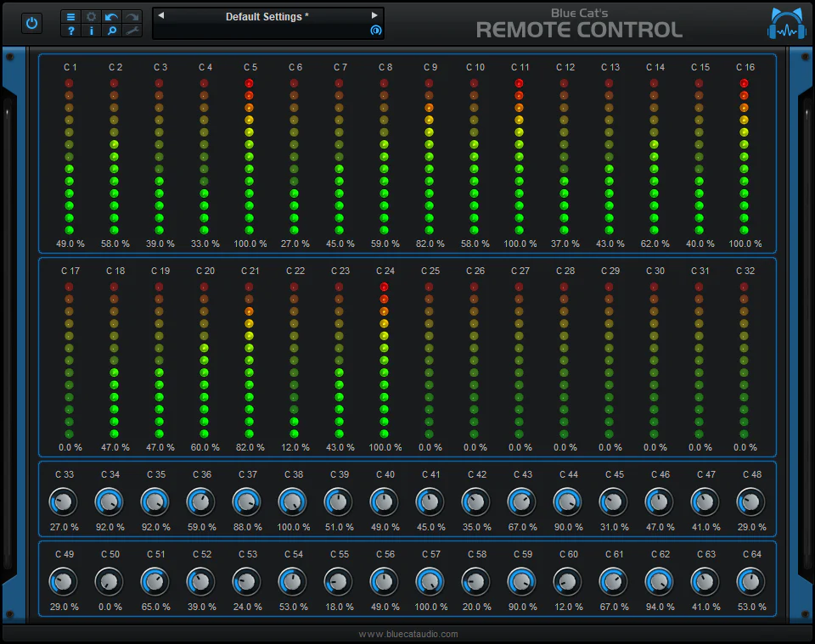Click the C 17 label
The width and height of the screenshot is (815, 644).
coord(70,271)
